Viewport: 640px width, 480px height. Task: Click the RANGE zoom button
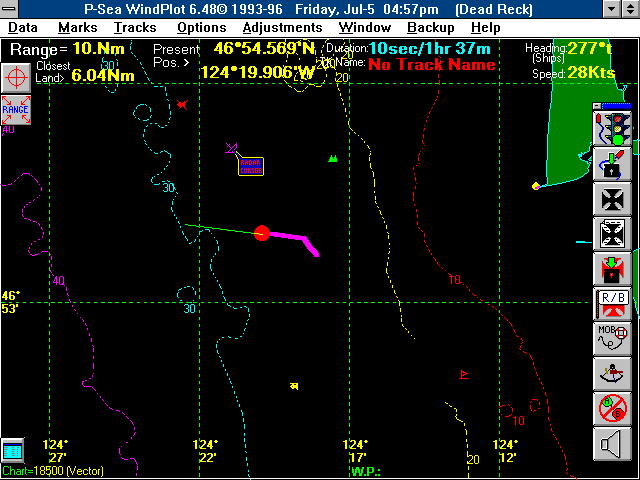pos(16,109)
